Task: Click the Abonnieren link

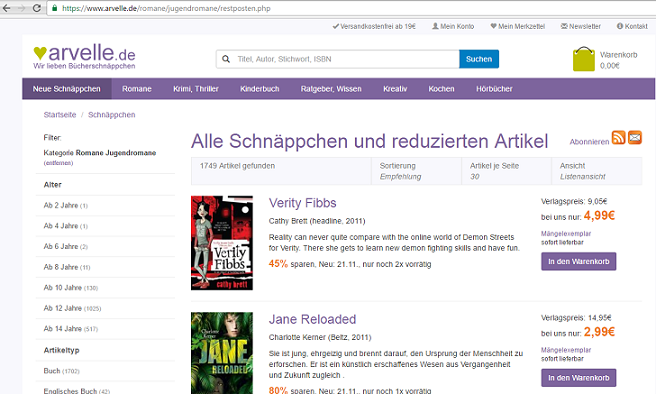Action: [589, 142]
